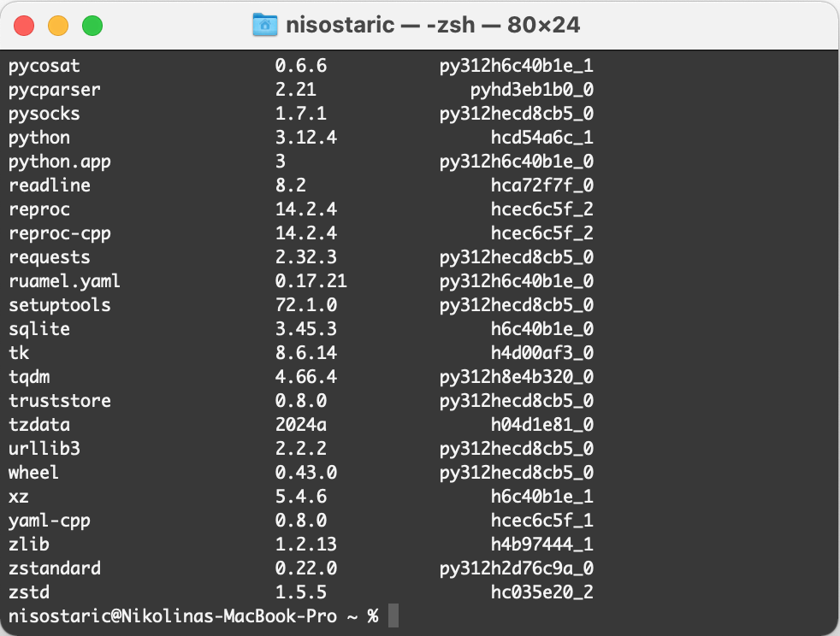840x636 pixels.
Task: Click setuptools version 72.1.0
Action: click(306, 305)
